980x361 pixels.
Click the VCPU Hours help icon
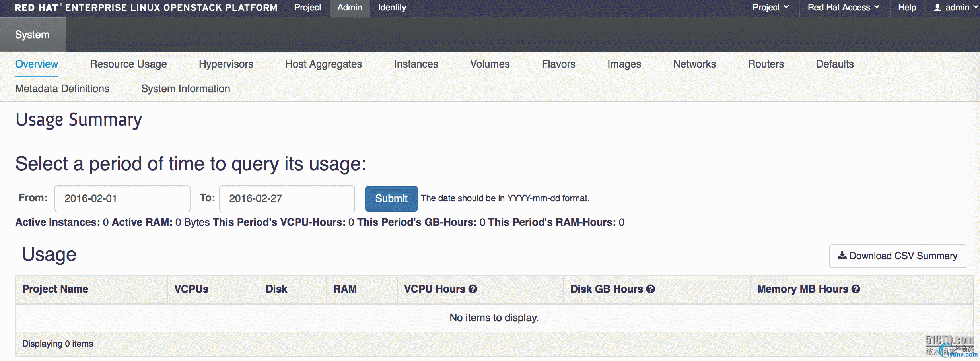472,289
